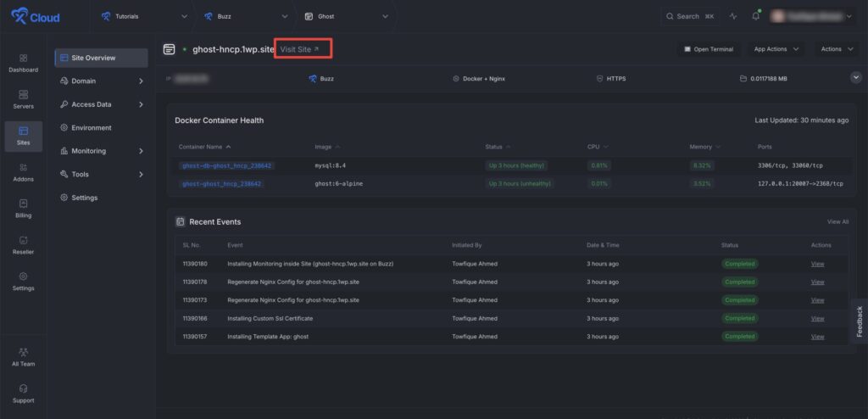Click the mysql:8.4 image text
Screen dimensions: 868x419
click(331, 165)
